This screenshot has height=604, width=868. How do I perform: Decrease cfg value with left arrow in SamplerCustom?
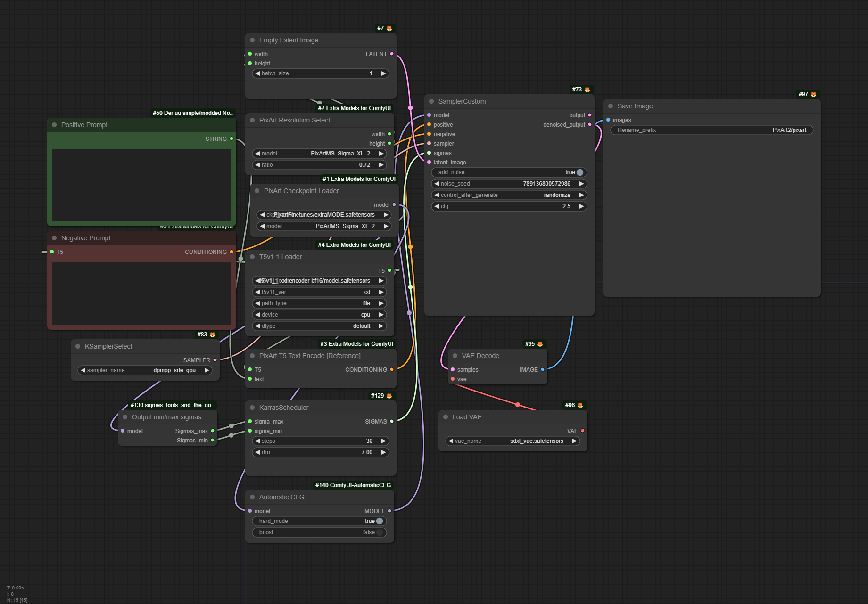point(437,206)
